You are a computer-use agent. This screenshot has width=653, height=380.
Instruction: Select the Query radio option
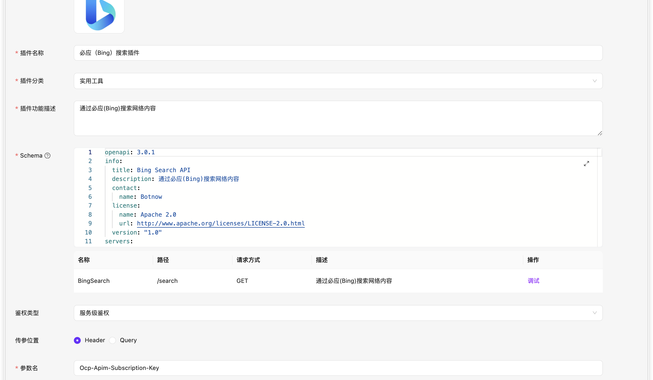click(x=112, y=340)
